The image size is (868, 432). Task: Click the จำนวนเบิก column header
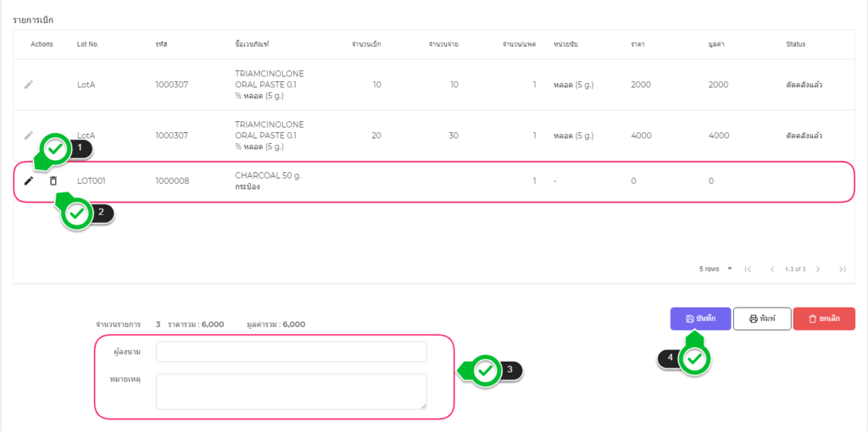coord(366,44)
